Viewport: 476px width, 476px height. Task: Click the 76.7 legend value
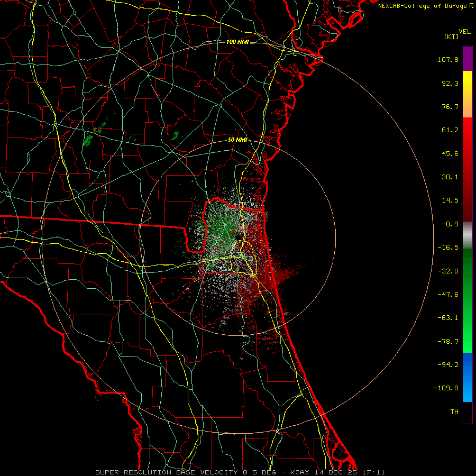(x=450, y=106)
